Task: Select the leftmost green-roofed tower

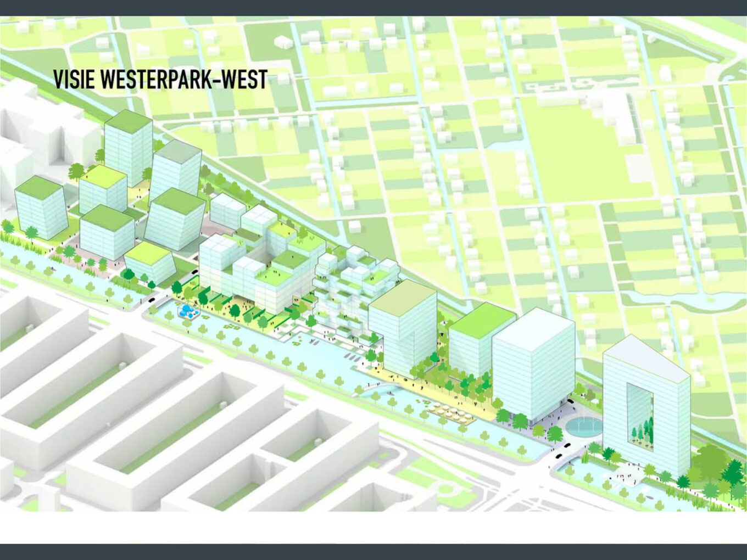Action: [41, 208]
